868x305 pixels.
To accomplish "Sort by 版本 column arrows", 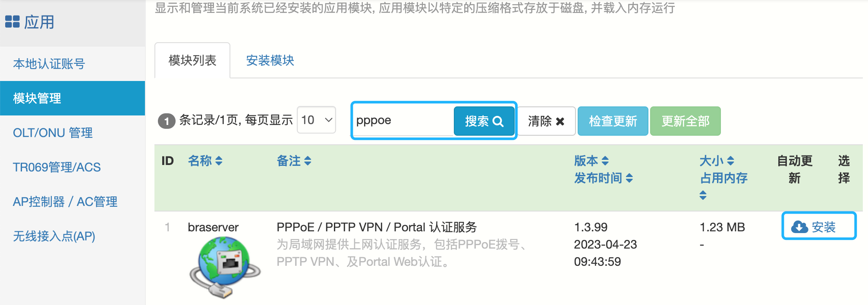I will (605, 161).
